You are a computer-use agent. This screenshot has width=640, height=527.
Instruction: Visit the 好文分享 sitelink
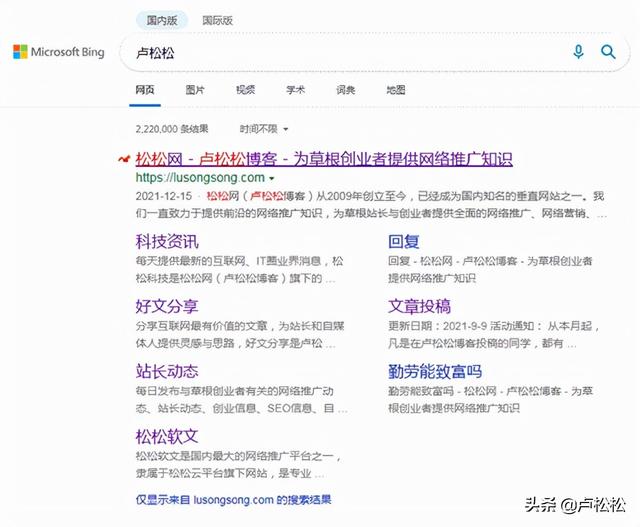(167, 306)
